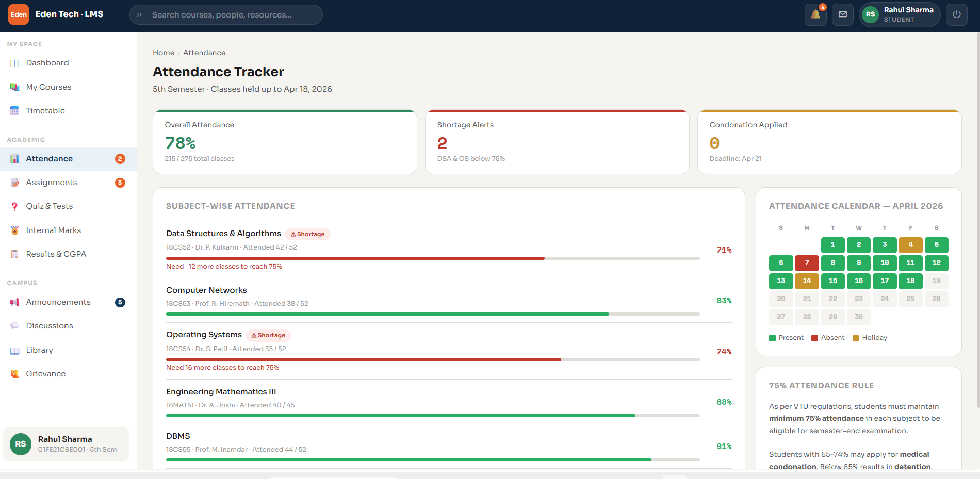Open the Timetable page

pos(68,111)
